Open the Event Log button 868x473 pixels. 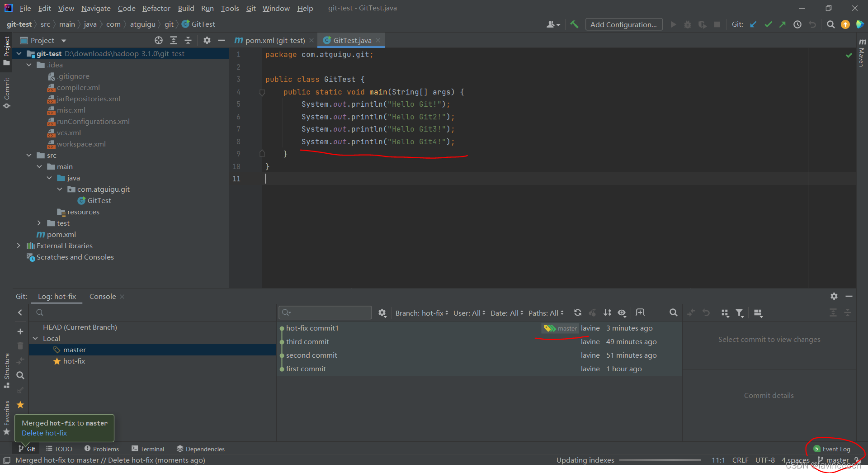tap(832, 449)
